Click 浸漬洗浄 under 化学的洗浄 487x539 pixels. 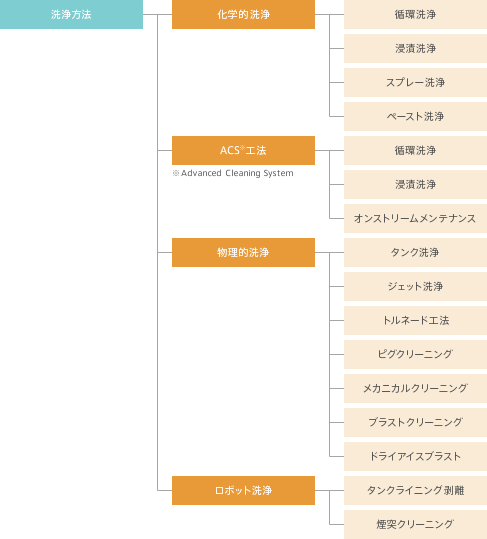(416, 48)
